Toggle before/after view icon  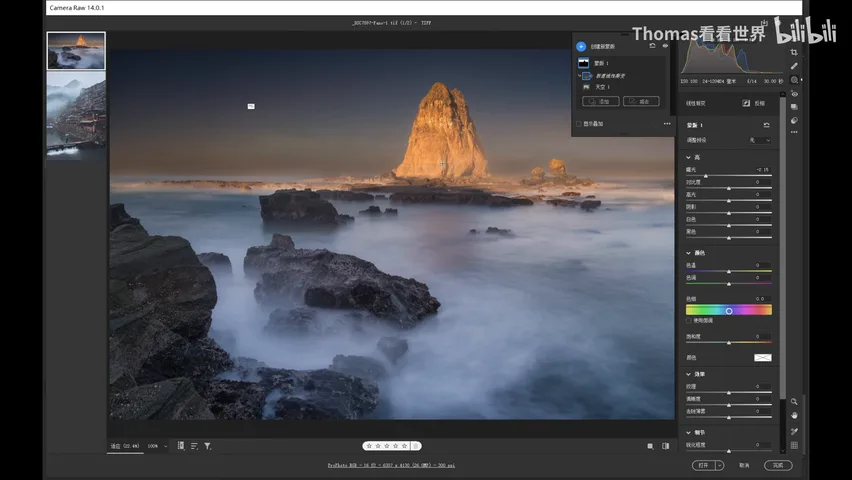666,446
